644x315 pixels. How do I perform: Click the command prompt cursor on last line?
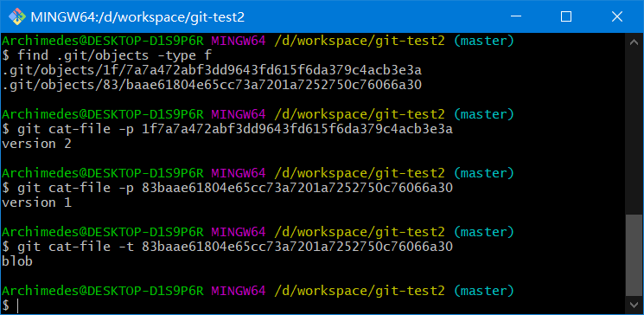tap(17, 306)
